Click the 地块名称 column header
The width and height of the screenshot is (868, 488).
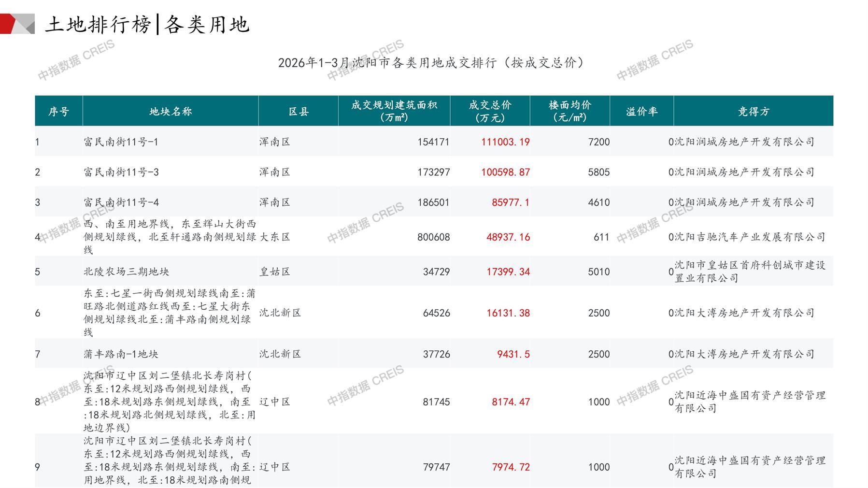click(171, 112)
